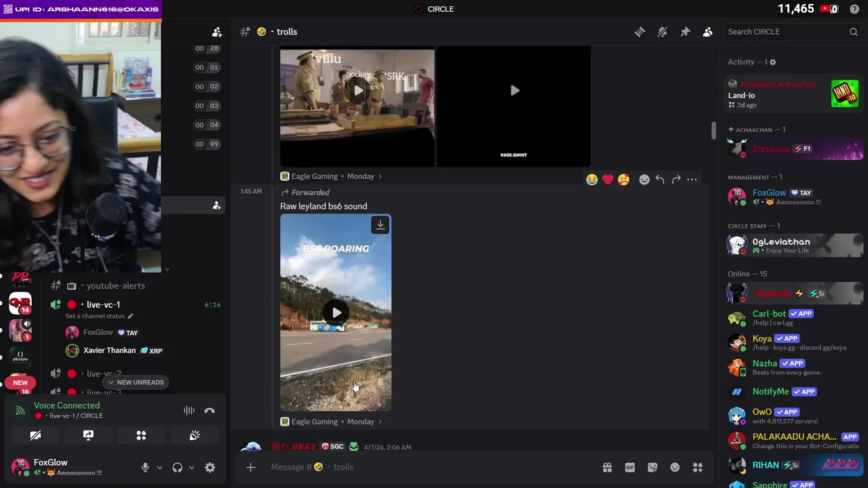Jump to NEW UNREADS
The width and height of the screenshot is (868, 488).
(135, 382)
